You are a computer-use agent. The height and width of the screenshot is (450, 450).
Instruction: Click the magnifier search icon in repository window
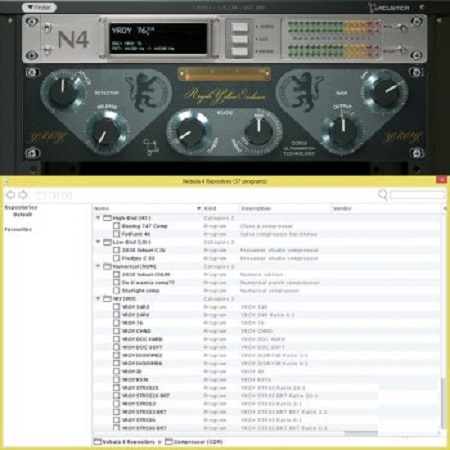tap(383, 194)
